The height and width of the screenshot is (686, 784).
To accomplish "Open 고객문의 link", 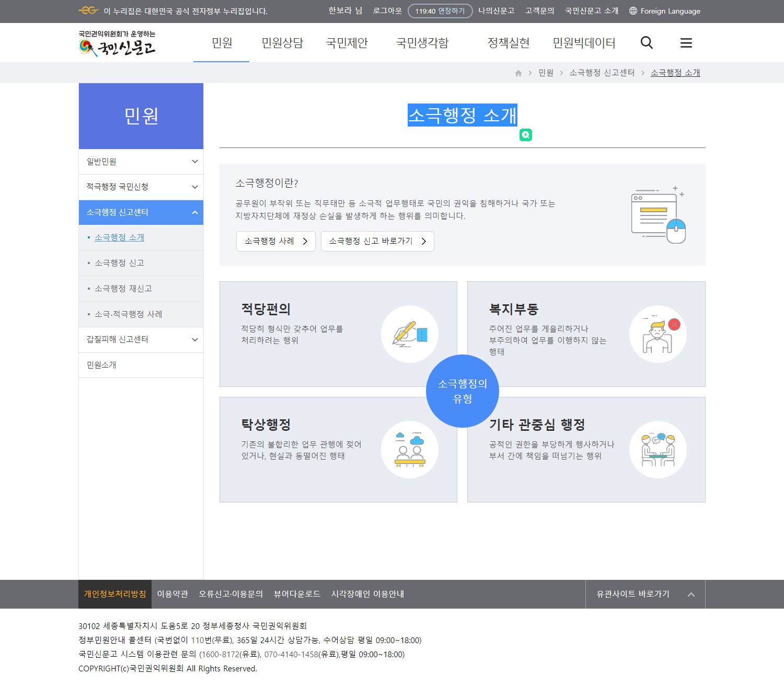I will 540,10.
